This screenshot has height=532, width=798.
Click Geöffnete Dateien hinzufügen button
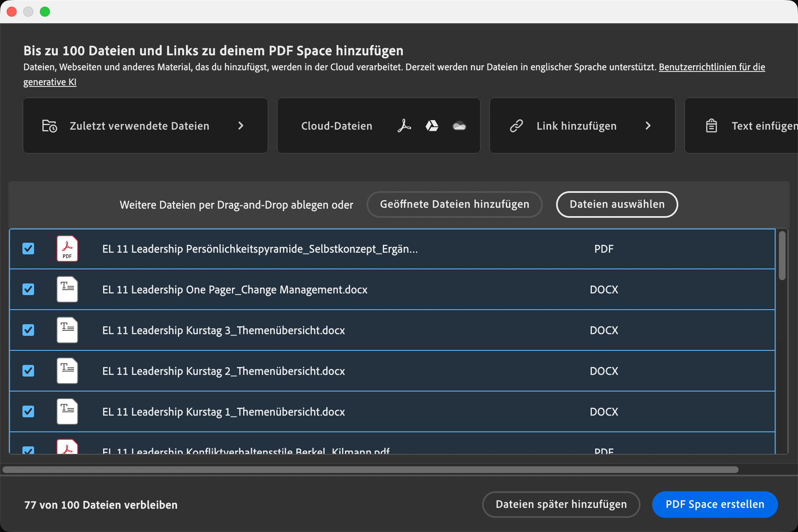454,204
